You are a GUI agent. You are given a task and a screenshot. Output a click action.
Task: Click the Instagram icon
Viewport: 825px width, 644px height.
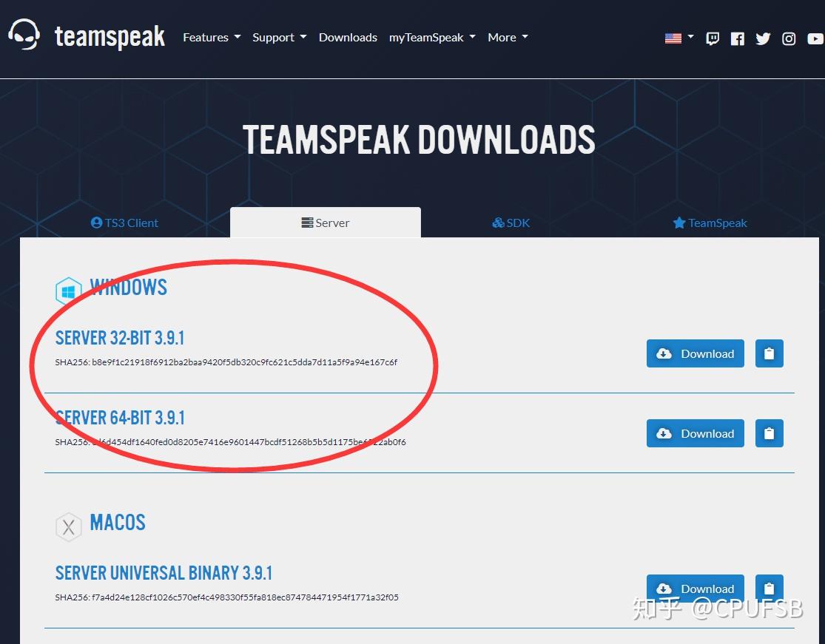point(789,38)
